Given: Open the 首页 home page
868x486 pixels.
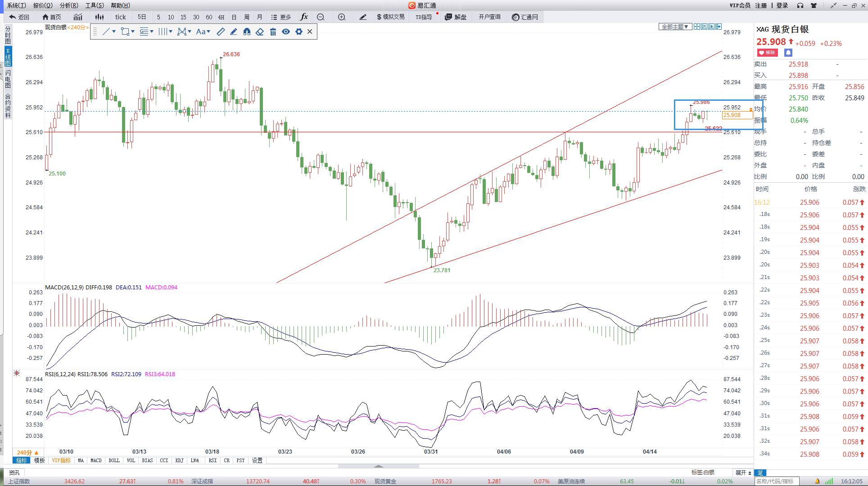Looking at the screenshot, I should click(x=51, y=17).
